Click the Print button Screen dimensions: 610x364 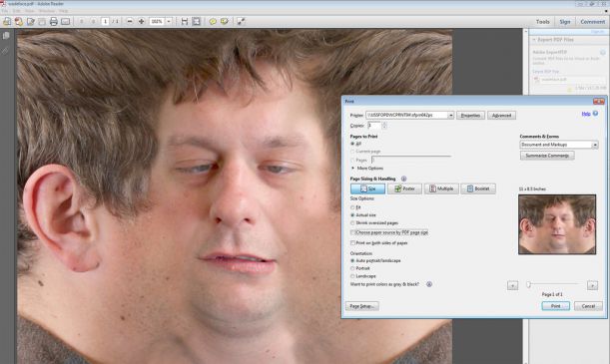point(555,306)
